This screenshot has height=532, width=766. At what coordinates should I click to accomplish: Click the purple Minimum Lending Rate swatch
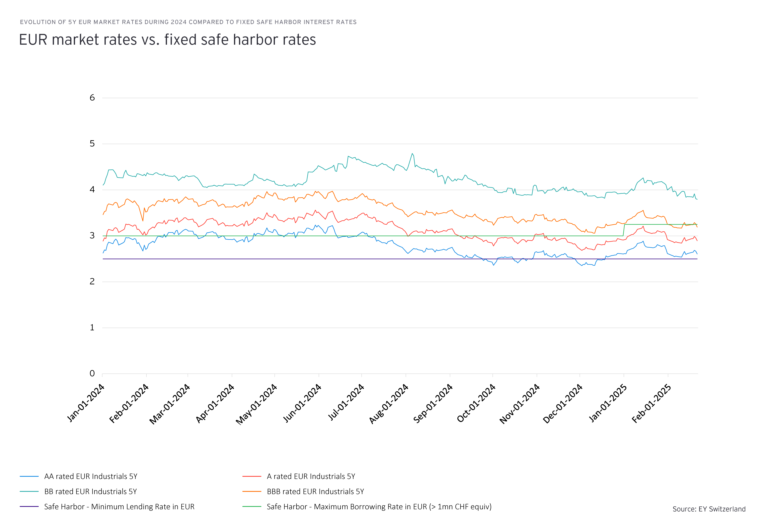click(29, 507)
